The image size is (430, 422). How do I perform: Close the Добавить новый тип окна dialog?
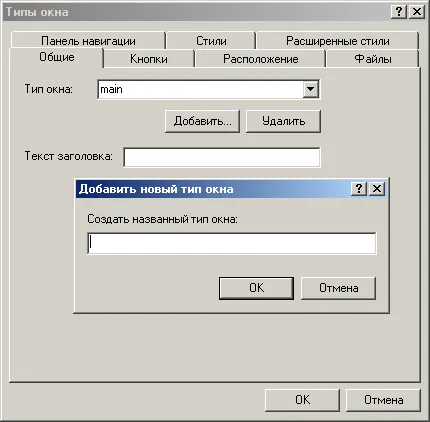coord(377,189)
